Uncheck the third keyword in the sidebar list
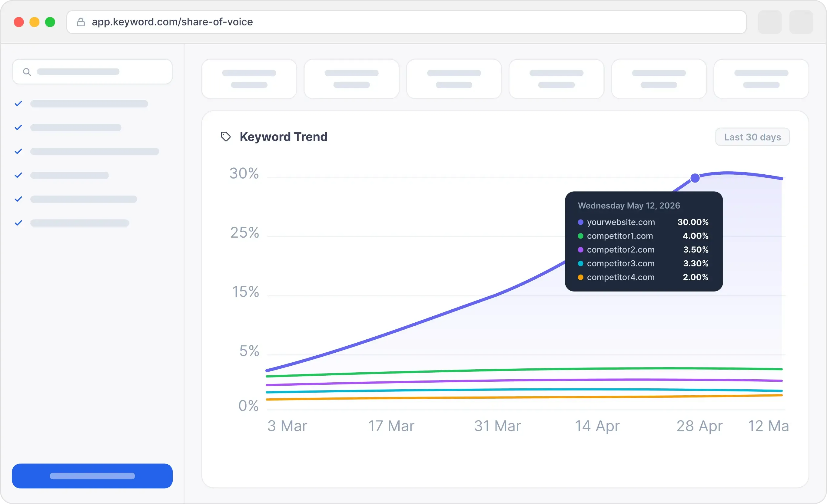Image resolution: width=827 pixels, height=504 pixels. click(18, 152)
